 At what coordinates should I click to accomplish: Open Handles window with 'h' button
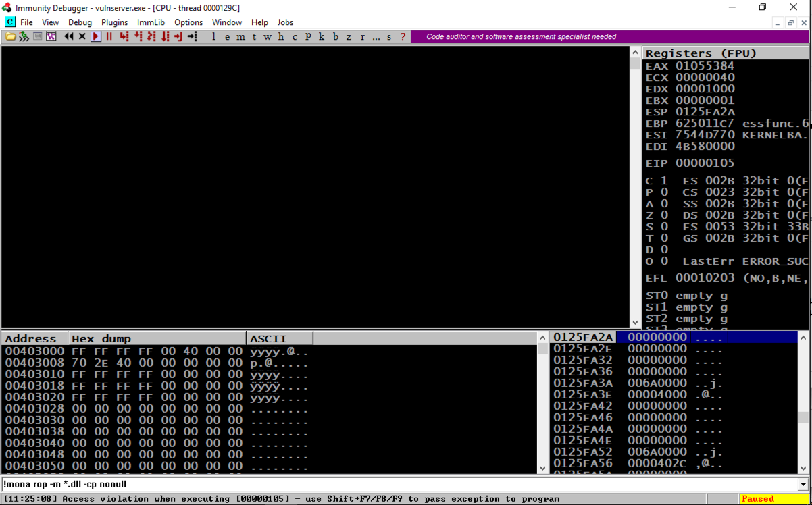(281, 36)
